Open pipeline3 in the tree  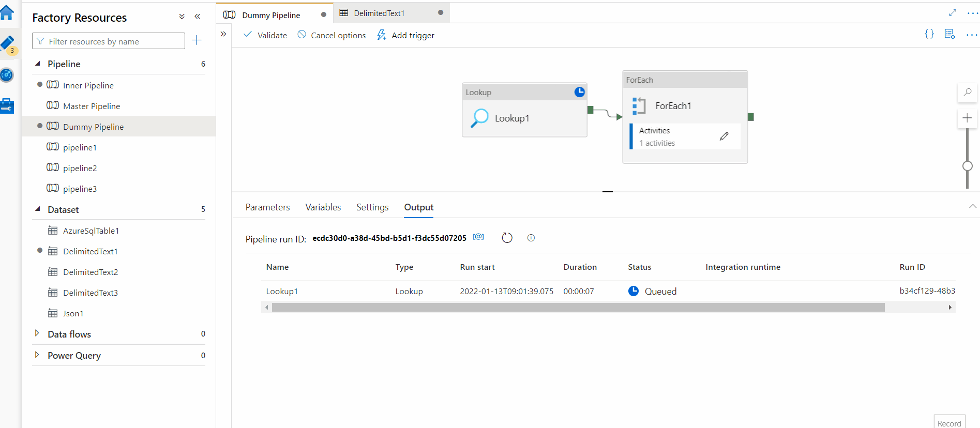pos(80,189)
